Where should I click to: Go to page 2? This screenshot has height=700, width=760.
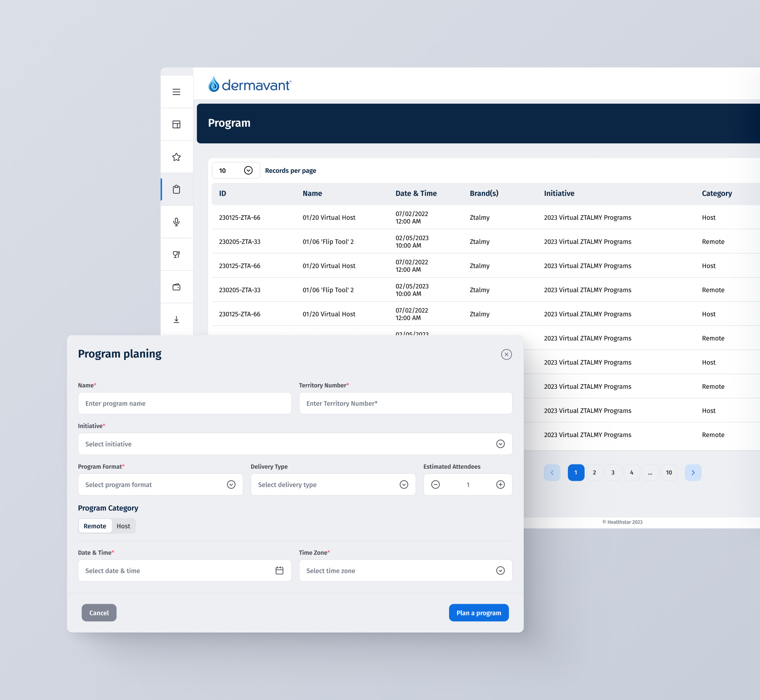point(595,472)
